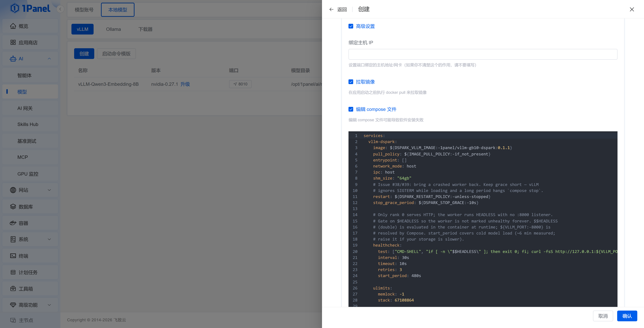The height and width of the screenshot is (328, 644).
Task: Click the 系统 server icon
Action: pyautogui.click(x=13, y=239)
